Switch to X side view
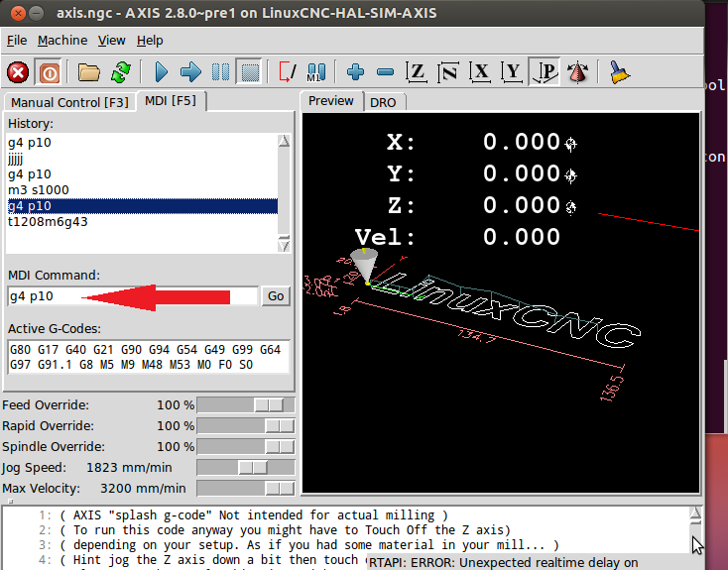 480,72
